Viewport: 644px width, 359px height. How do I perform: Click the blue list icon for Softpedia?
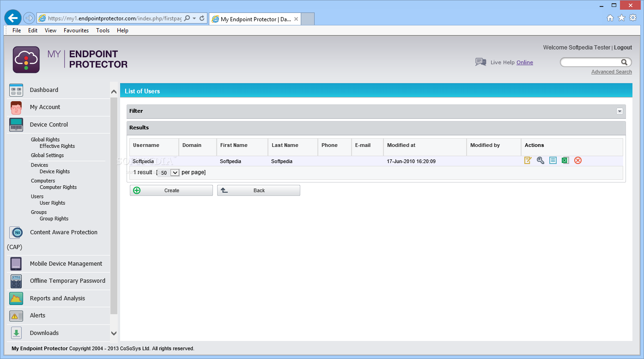(x=553, y=160)
